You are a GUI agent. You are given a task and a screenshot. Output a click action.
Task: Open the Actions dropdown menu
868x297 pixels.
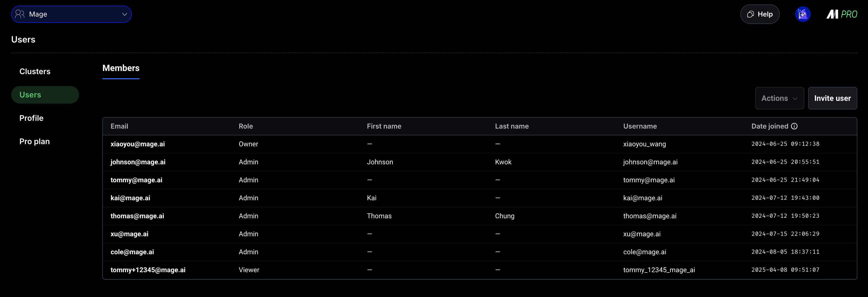pyautogui.click(x=779, y=98)
